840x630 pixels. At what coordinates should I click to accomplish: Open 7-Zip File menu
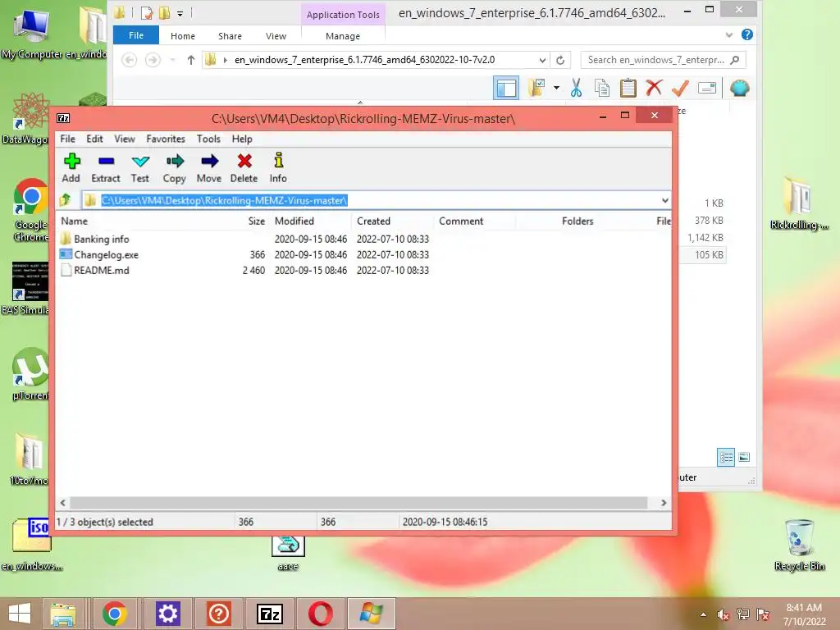pyautogui.click(x=67, y=139)
